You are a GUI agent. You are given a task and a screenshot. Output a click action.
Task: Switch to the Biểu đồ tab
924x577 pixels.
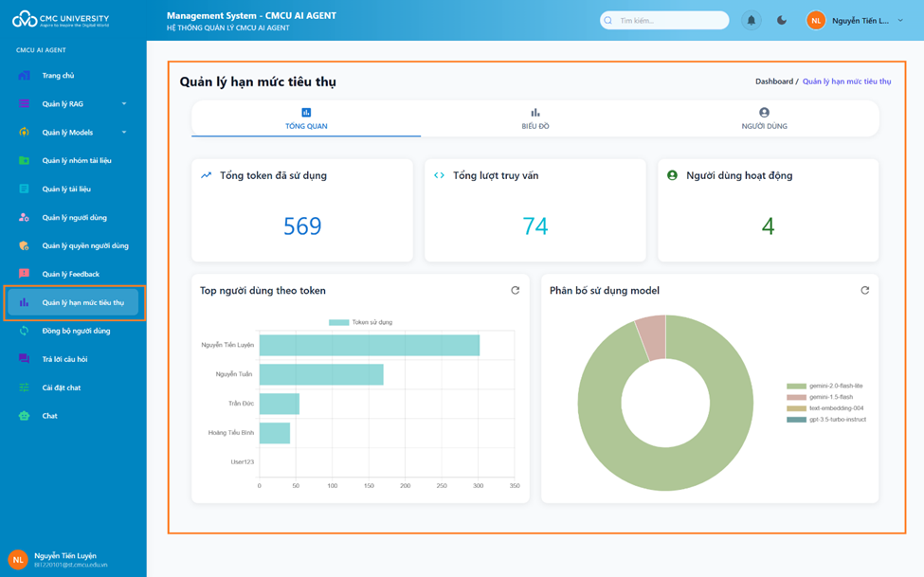[x=535, y=119]
